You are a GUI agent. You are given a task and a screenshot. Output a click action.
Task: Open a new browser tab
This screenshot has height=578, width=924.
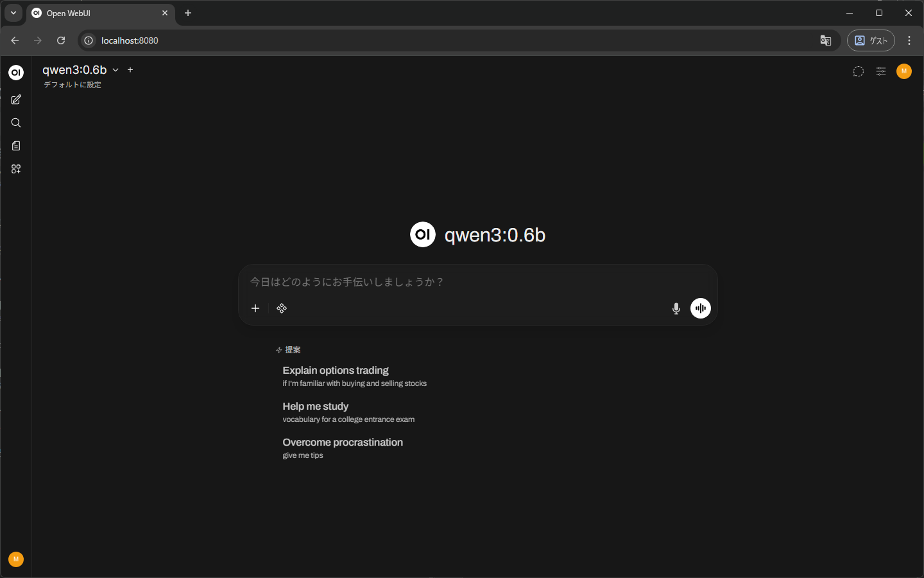(188, 13)
